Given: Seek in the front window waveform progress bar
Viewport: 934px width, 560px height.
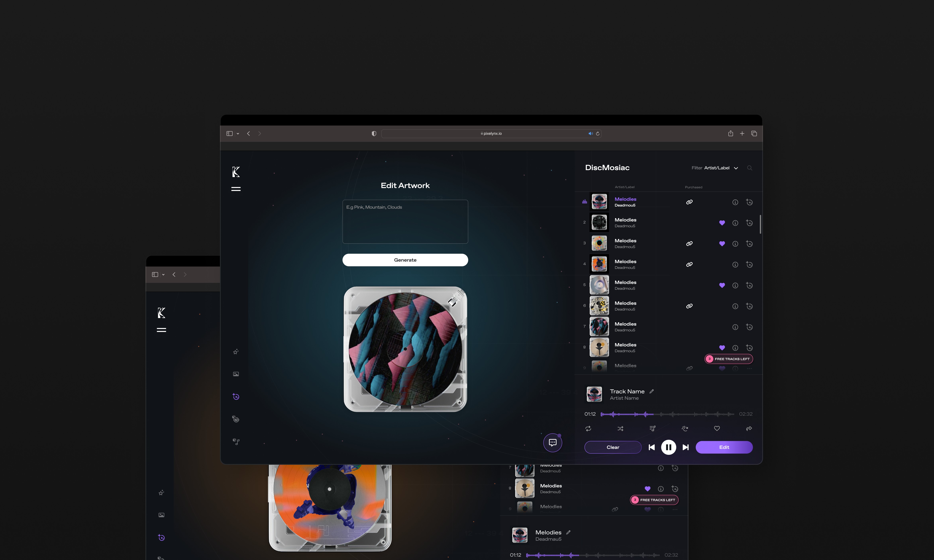Looking at the screenshot, I should [x=667, y=414].
